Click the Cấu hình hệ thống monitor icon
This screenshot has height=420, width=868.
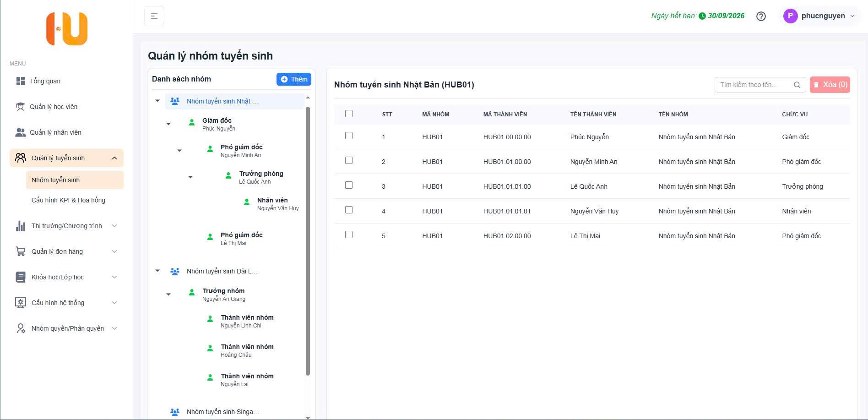tap(20, 303)
